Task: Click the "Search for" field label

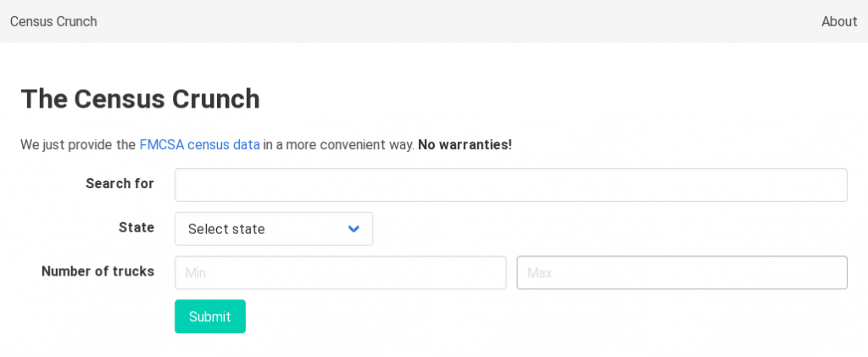Action: click(x=120, y=183)
